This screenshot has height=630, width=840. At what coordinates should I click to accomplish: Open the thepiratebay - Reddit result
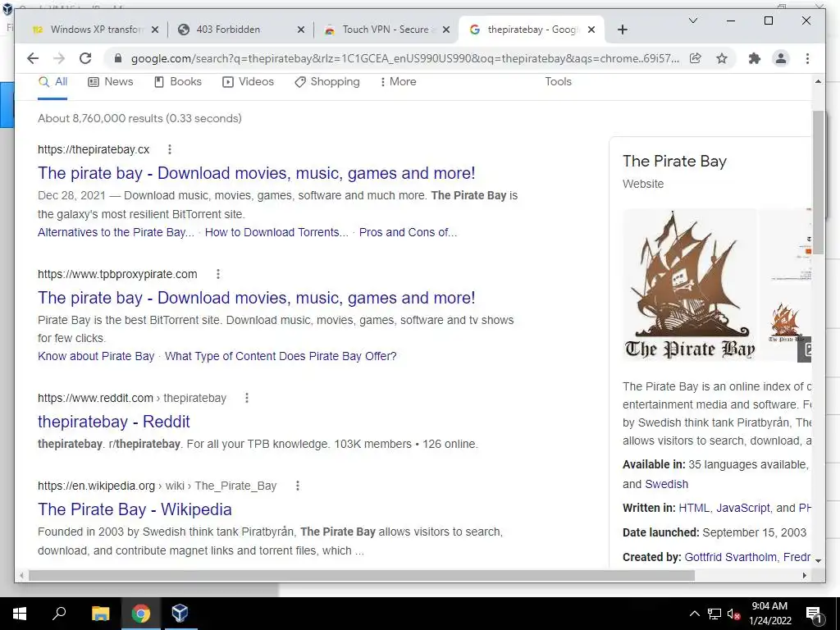tap(113, 422)
